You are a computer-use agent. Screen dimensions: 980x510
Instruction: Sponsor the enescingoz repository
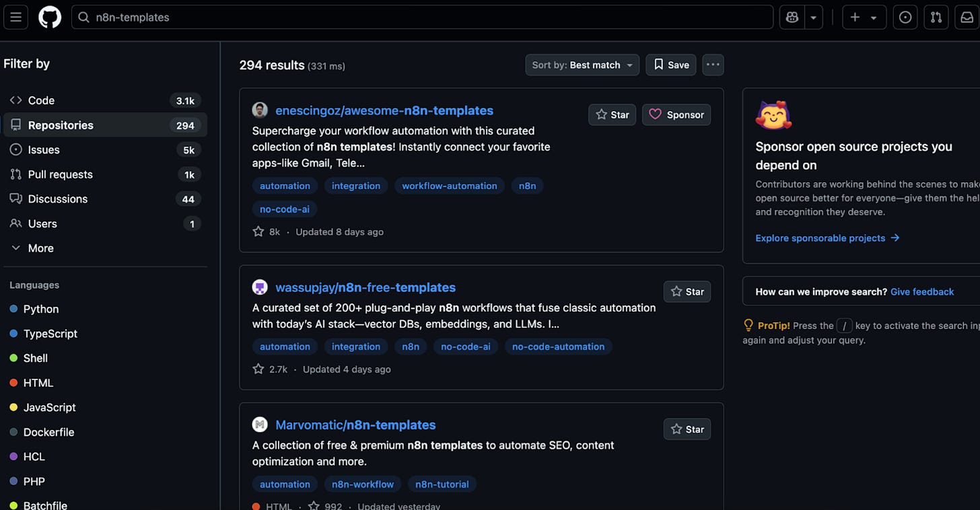676,115
